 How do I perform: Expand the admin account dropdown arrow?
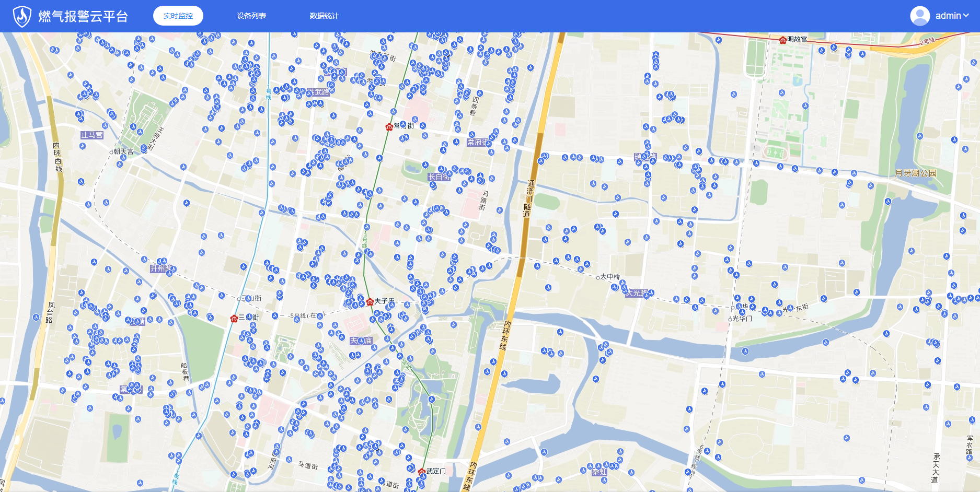coord(966,16)
